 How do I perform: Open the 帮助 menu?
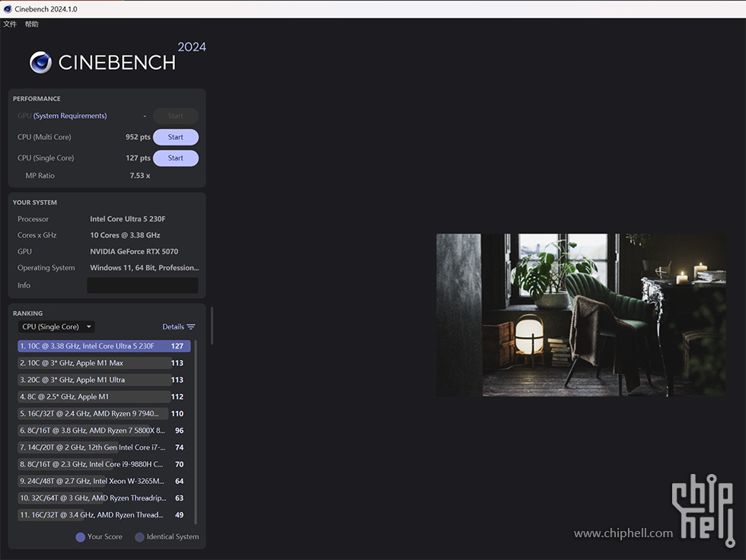[x=32, y=24]
